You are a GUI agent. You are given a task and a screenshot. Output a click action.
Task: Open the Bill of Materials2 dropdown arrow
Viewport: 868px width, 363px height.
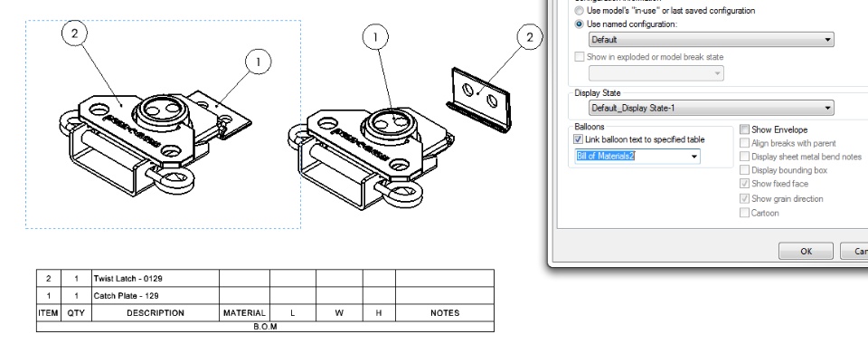coord(694,157)
